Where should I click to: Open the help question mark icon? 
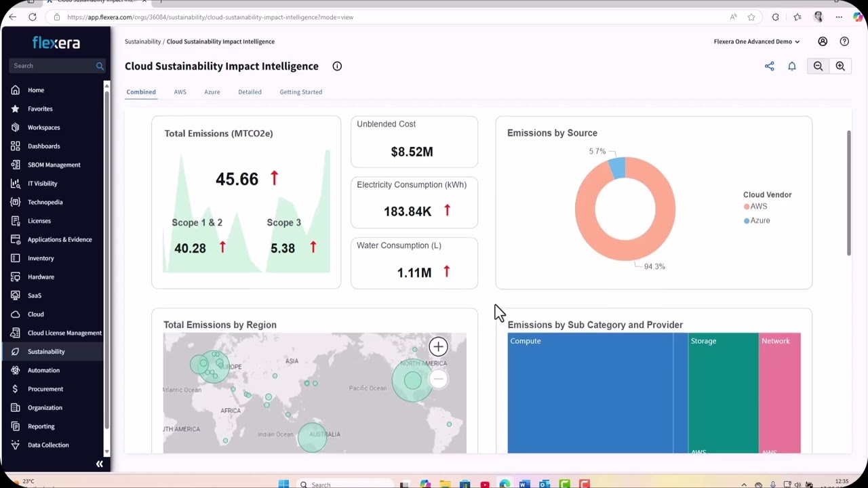(844, 41)
